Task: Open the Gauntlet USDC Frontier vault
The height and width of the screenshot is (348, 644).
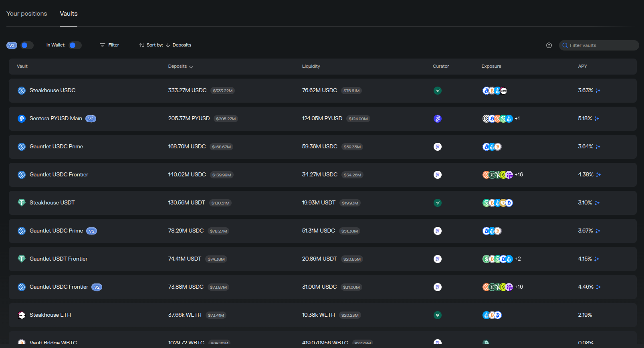Action: 59,175
